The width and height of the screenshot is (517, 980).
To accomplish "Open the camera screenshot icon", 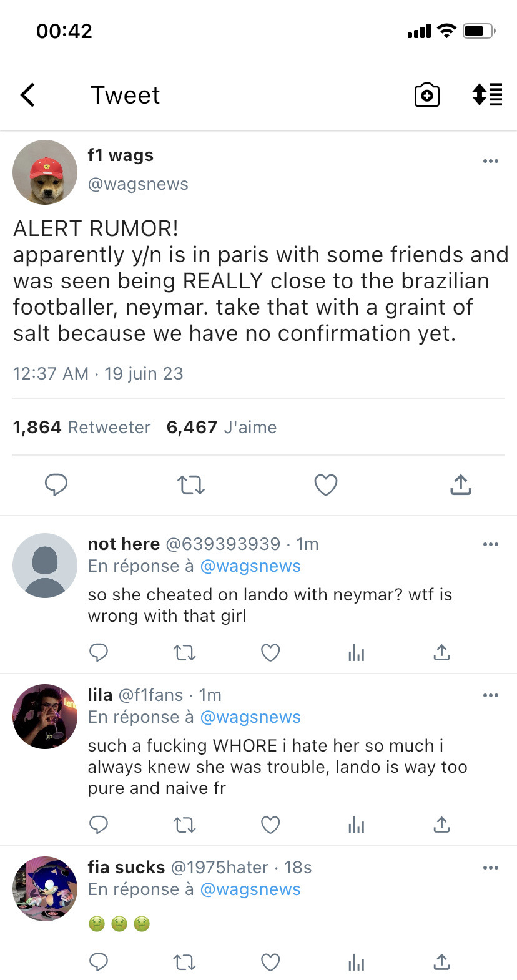I will tap(427, 95).
